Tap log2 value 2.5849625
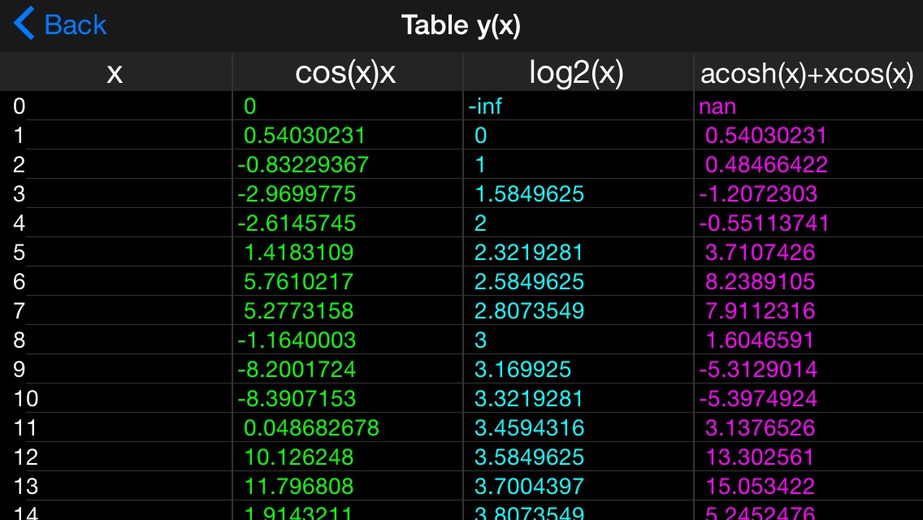Screen dimensions: 923x520 (529, 281)
